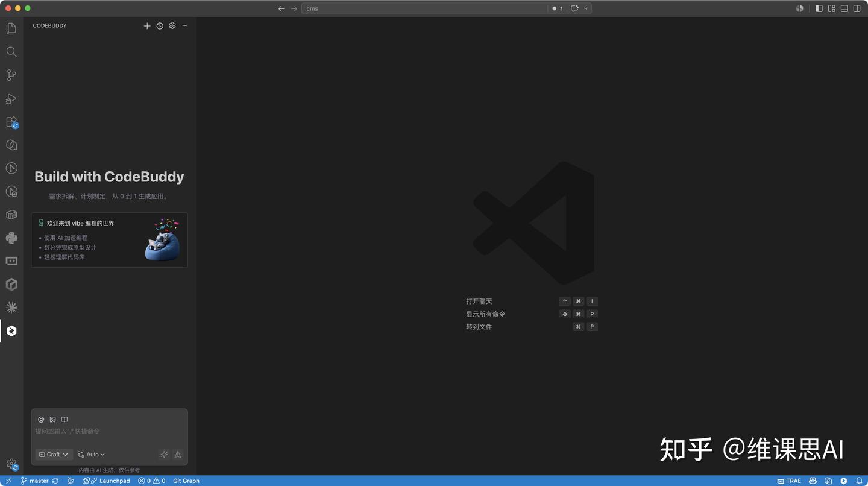
Task: Open Source Control view in activity bar
Action: click(11, 75)
